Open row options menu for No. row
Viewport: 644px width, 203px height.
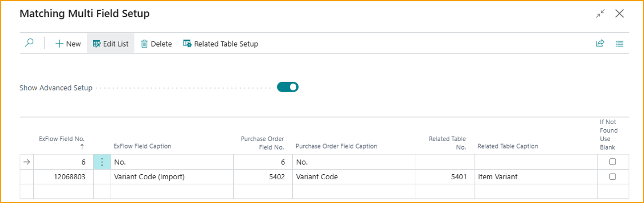click(102, 162)
